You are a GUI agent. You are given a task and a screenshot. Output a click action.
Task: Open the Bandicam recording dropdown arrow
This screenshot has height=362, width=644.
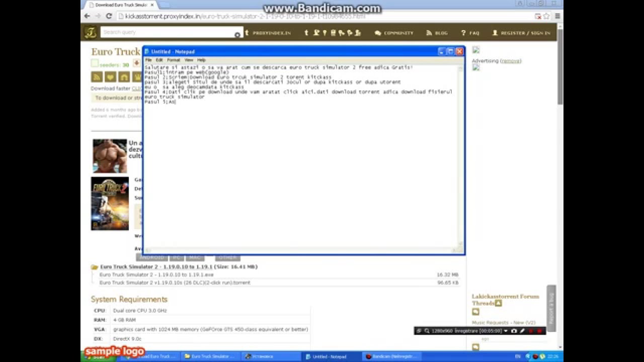coord(506,331)
